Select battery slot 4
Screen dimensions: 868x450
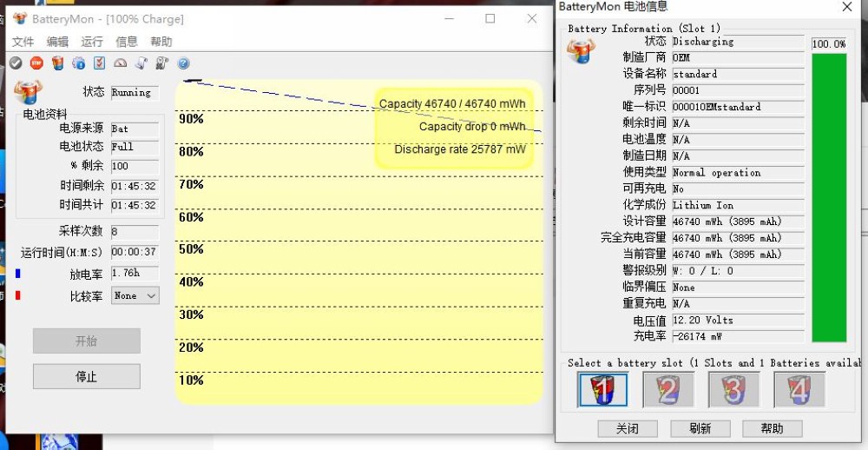pyautogui.click(x=799, y=389)
